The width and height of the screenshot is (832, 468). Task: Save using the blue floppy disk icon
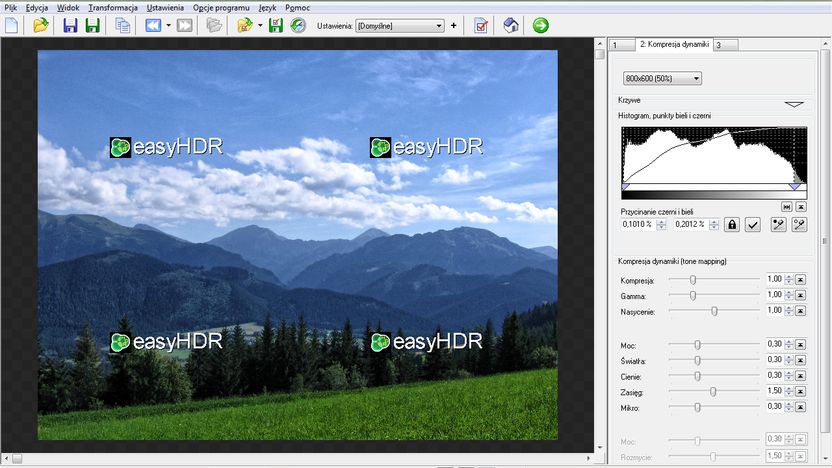(70, 25)
